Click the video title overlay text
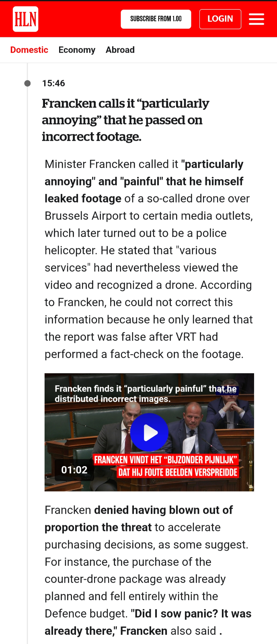The width and height of the screenshot is (277, 644). coord(146,394)
